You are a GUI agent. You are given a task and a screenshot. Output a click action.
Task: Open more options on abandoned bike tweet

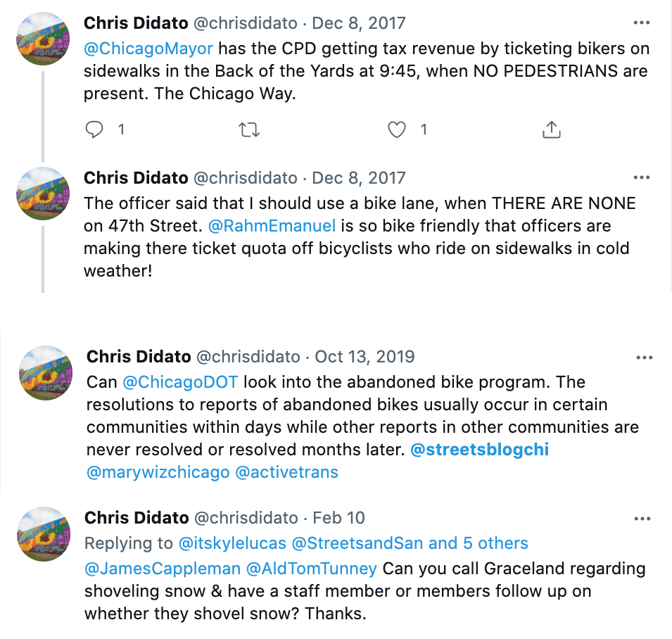pyautogui.click(x=644, y=358)
